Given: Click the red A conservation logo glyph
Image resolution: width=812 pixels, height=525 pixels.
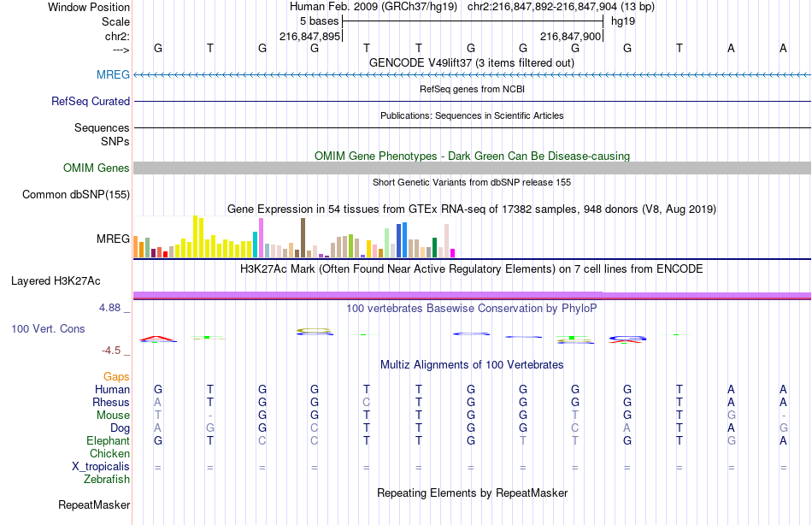Looking at the screenshot, I should (x=158, y=339).
